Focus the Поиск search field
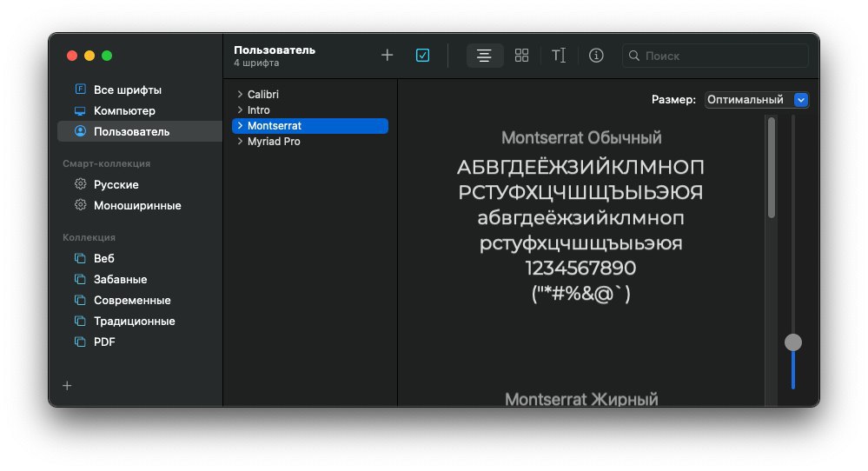868x471 pixels. 715,56
